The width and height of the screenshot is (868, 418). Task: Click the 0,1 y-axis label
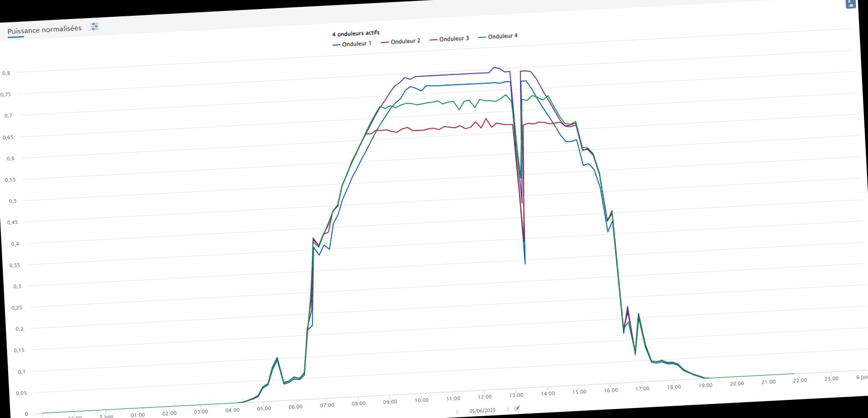click(x=21, y=372)
